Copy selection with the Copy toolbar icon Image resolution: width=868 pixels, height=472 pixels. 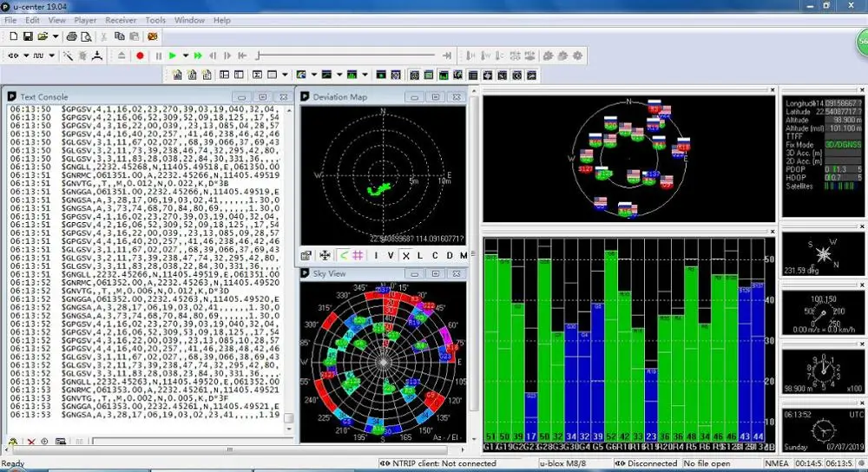[119, 36]
